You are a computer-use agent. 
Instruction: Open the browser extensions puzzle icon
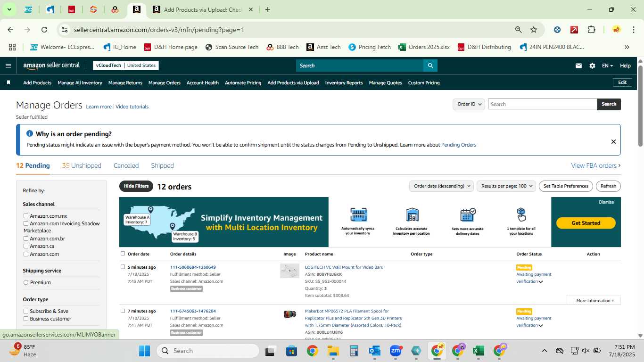[591, 30]
